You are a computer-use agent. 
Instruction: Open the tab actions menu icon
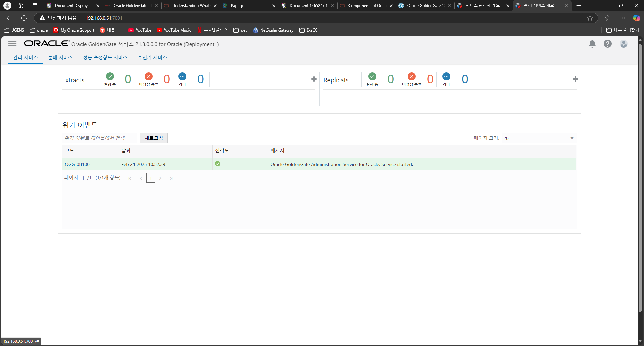(35, 6)
